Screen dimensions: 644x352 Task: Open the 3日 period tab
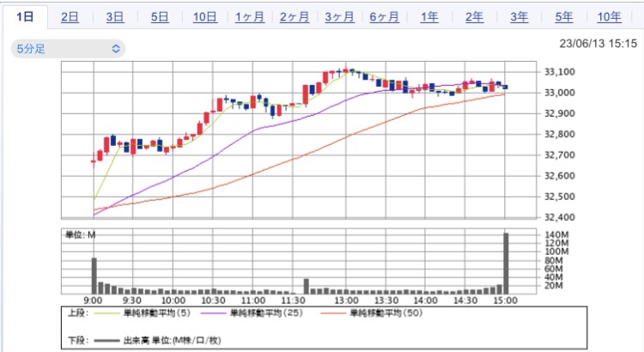click(115, 17)
